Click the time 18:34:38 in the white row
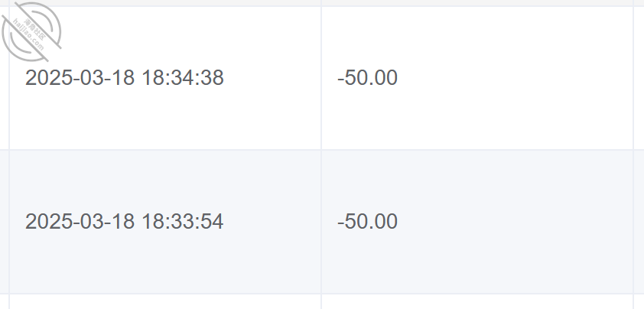Screen dimensions: 644x309 tap(183, 78)
